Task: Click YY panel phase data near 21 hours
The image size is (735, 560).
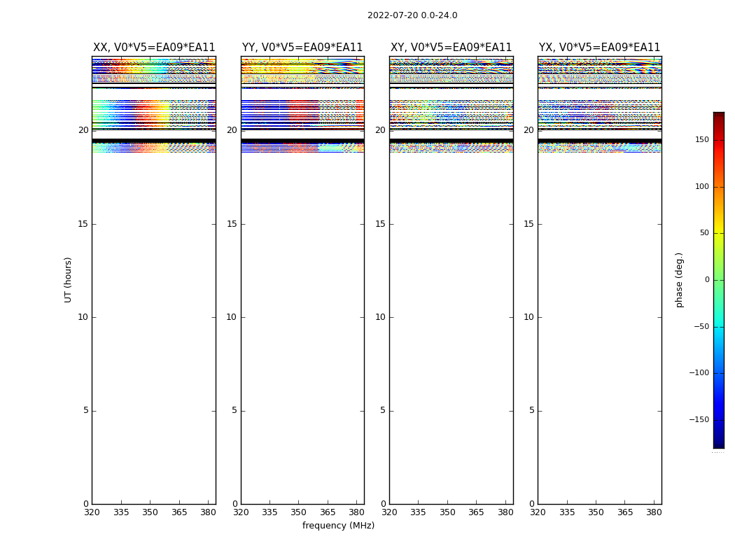Action: (x=302, y=111)
